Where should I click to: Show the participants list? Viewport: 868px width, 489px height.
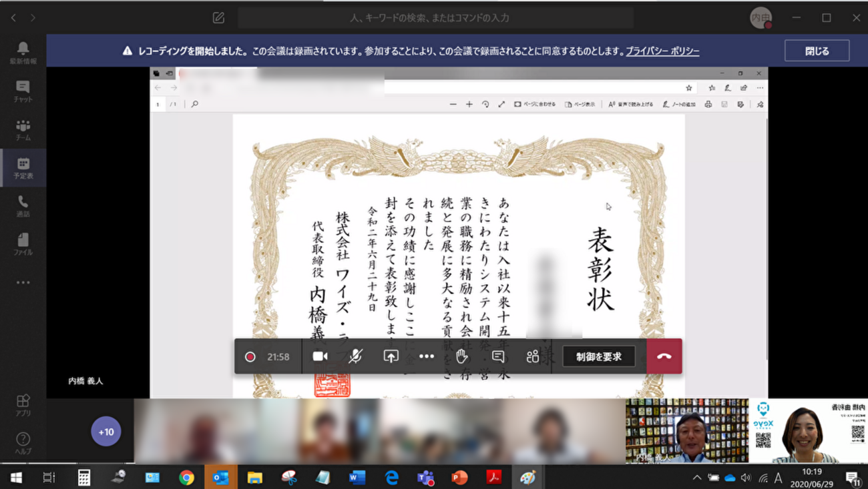click(532, 356)
